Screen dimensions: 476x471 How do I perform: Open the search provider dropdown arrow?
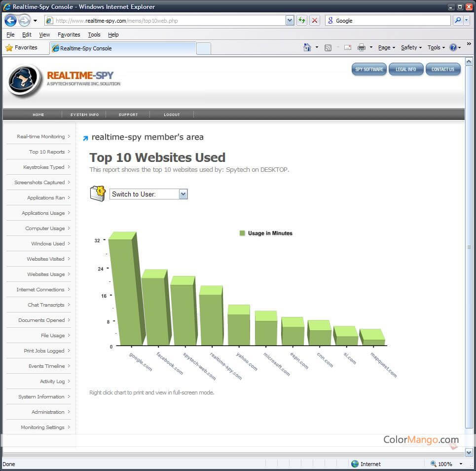[x=467, y=20]
